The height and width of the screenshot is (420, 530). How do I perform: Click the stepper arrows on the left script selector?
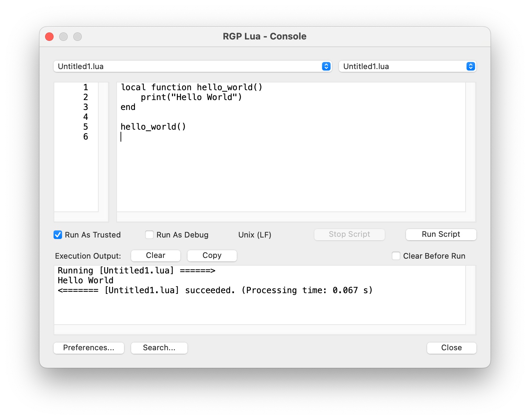pyautogui.click(x=326, y=66)
